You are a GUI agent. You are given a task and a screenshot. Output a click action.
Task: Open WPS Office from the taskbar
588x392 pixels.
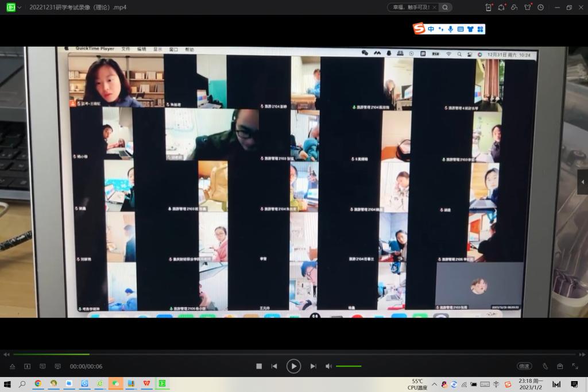tap(146, 383)
